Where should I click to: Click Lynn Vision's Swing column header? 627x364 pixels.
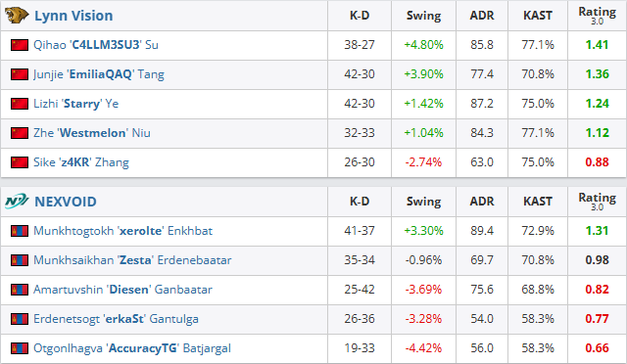point(423,16)
